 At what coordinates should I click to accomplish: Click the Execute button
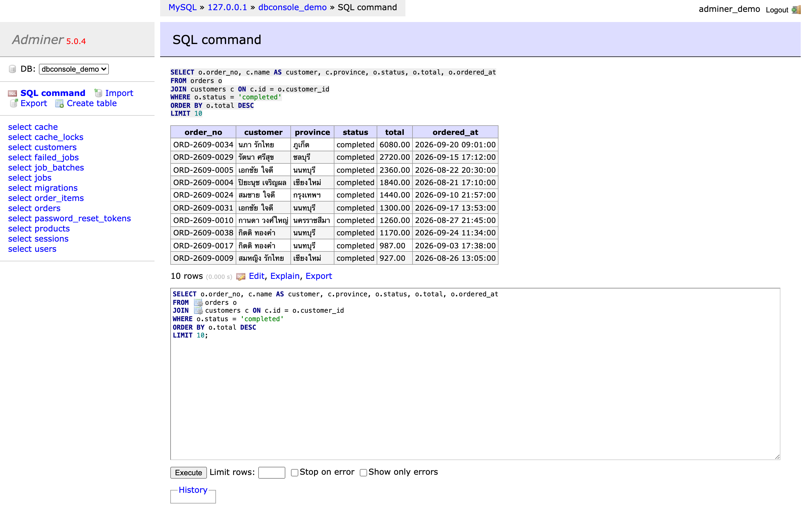[x=188, y=472]
